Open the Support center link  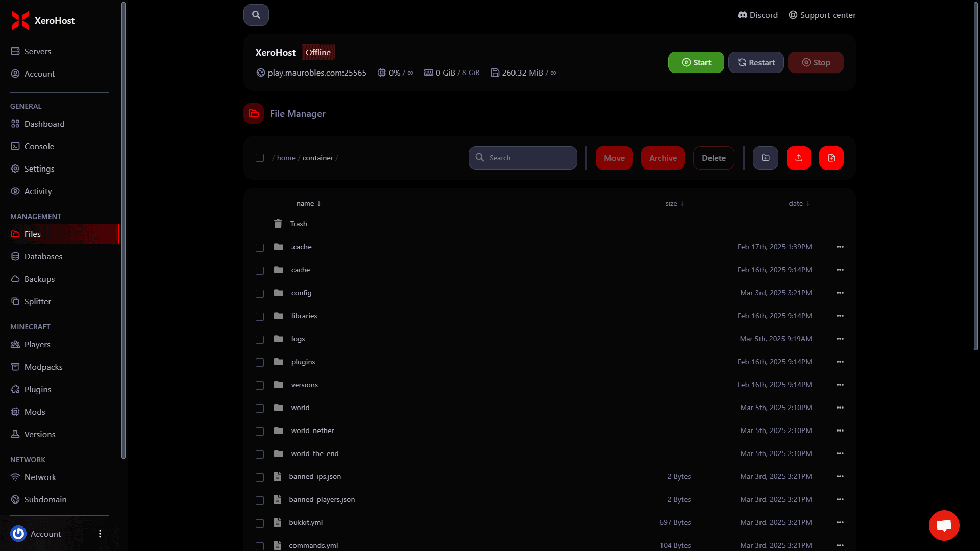pyautogui.click(x=822, y=15)
